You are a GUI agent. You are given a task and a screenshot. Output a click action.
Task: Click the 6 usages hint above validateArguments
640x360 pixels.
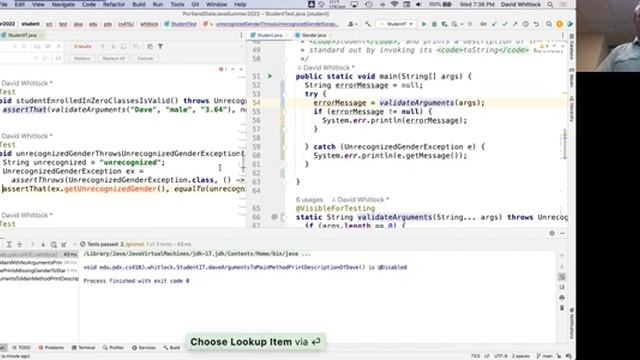pyautogui.click(x=309, y=200)
